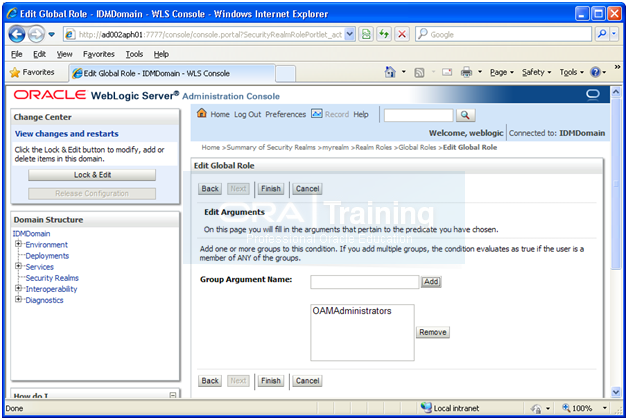Open the Tools menu
Image resolution: width=628 pixels, height=420 pixels.
[134, 54]
